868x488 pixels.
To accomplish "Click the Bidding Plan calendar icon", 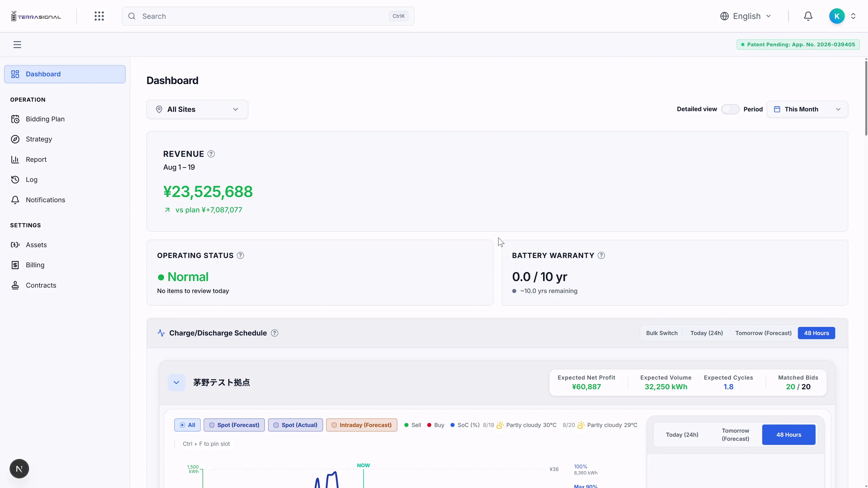I will point(15,119).
